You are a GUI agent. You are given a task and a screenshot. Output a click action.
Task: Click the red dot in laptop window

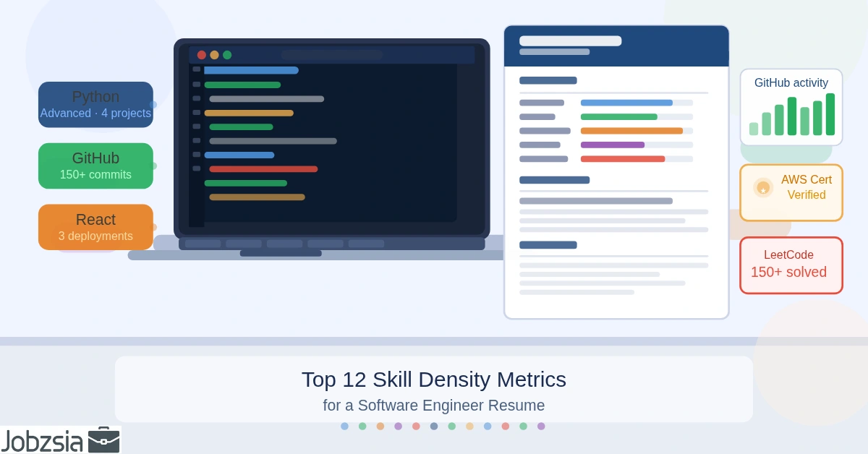pyautogui.click(x=202, y=55)
